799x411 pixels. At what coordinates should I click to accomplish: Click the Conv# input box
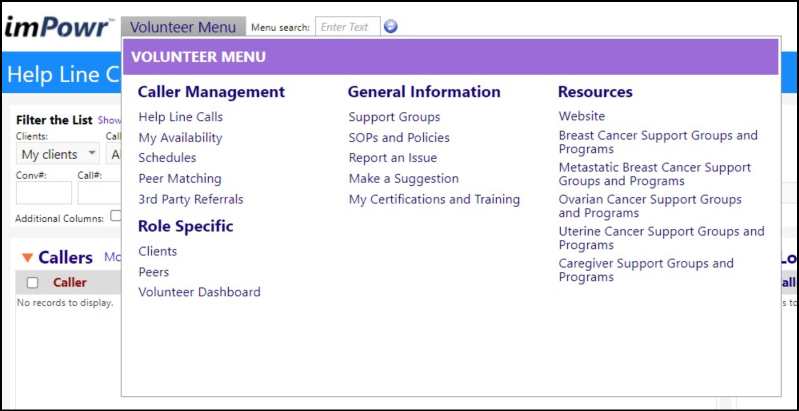coord(44,193)
